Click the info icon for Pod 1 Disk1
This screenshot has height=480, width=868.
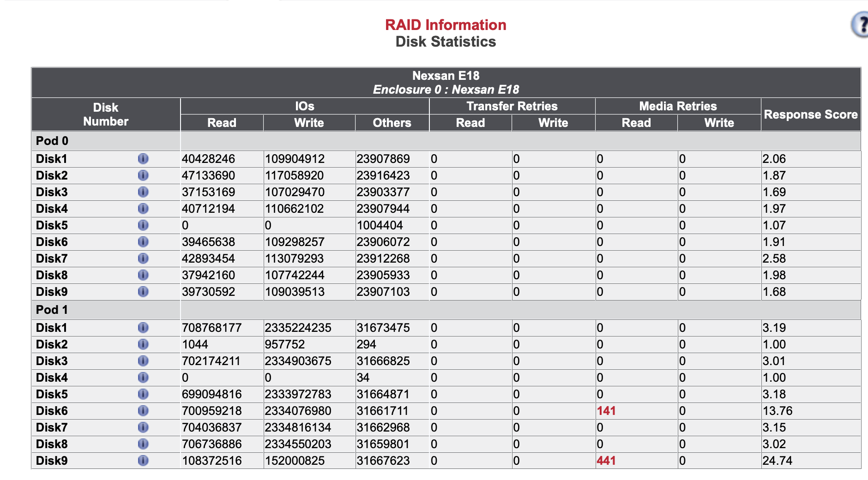(x=143, y=328)
